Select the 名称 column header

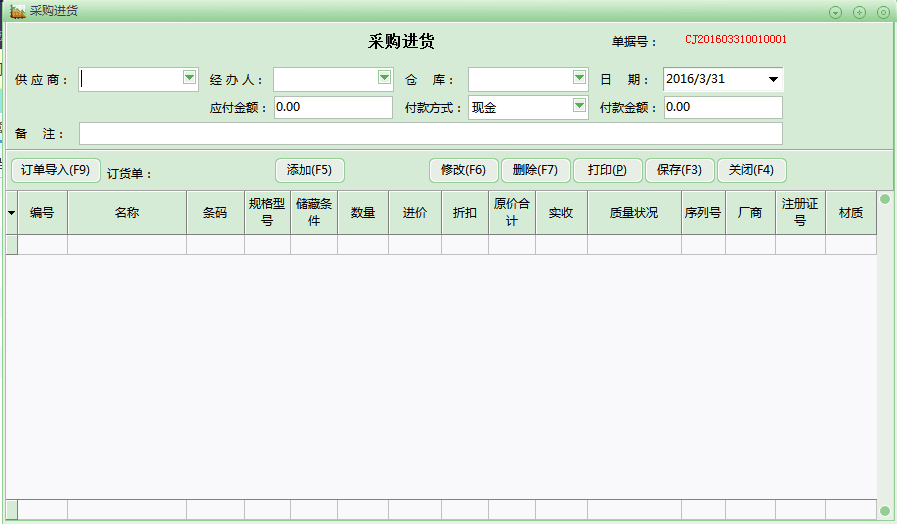126,213
